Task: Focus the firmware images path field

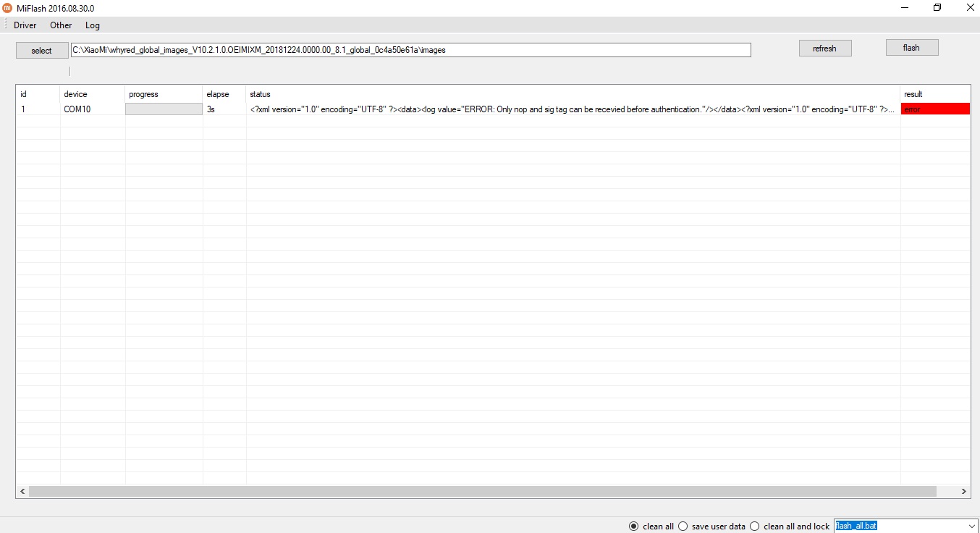Action: 411,50
